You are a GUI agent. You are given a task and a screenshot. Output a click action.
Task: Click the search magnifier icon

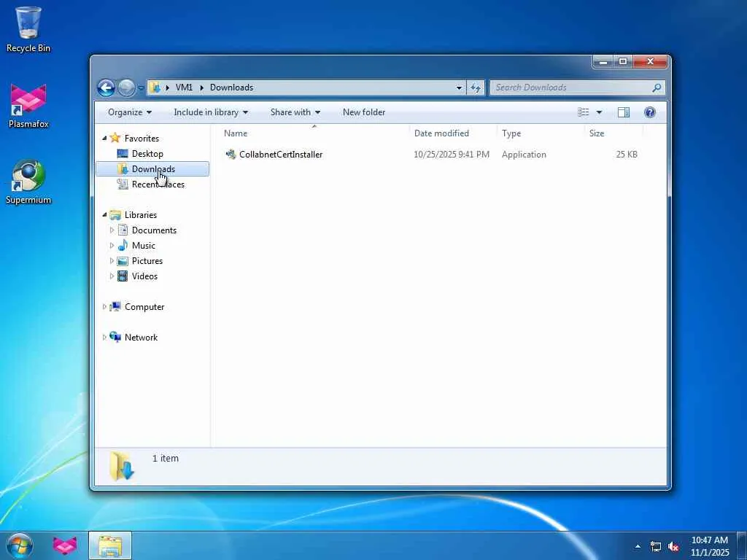657,87
